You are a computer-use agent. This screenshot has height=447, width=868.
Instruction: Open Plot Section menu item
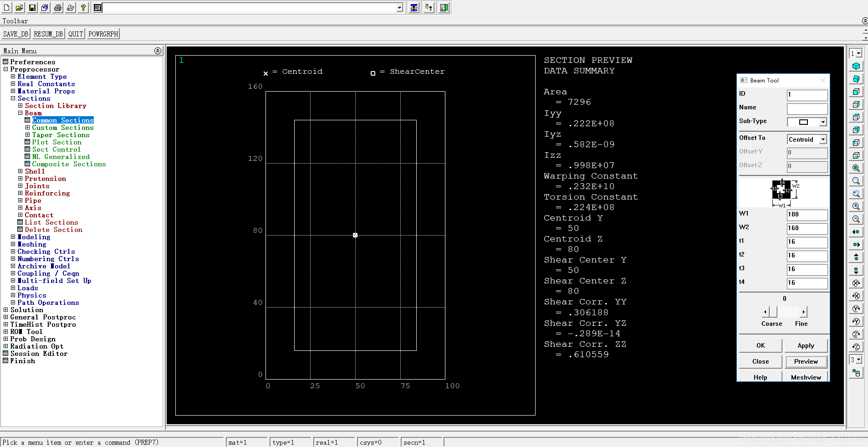(56, 142)
